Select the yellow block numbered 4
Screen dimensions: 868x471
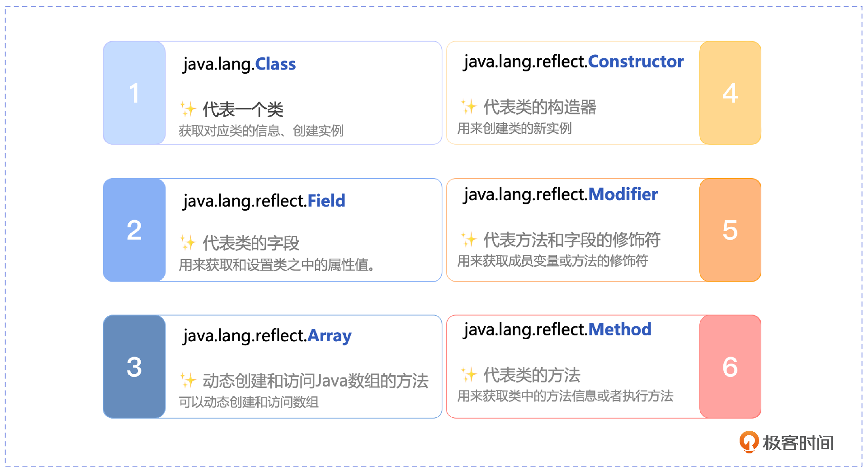730,93
